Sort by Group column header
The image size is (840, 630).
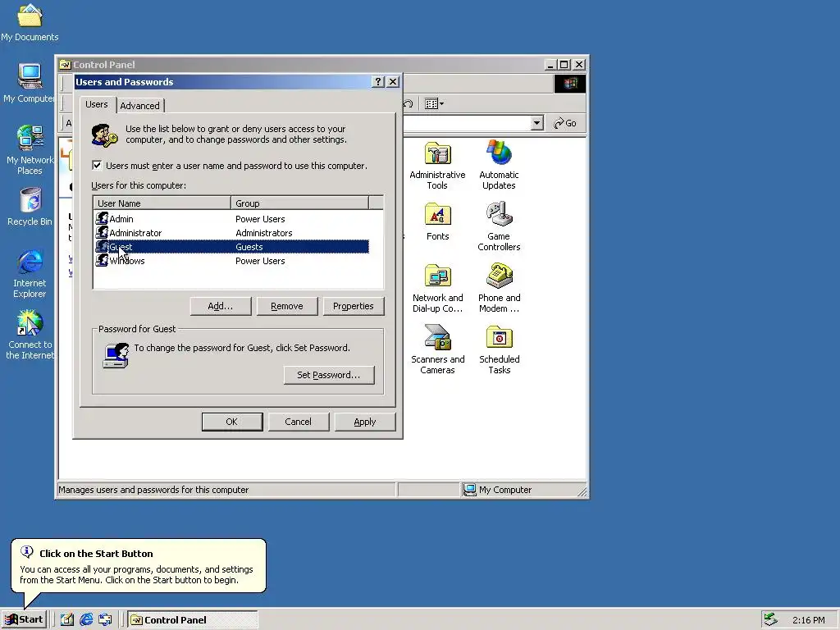pos(300,203)
